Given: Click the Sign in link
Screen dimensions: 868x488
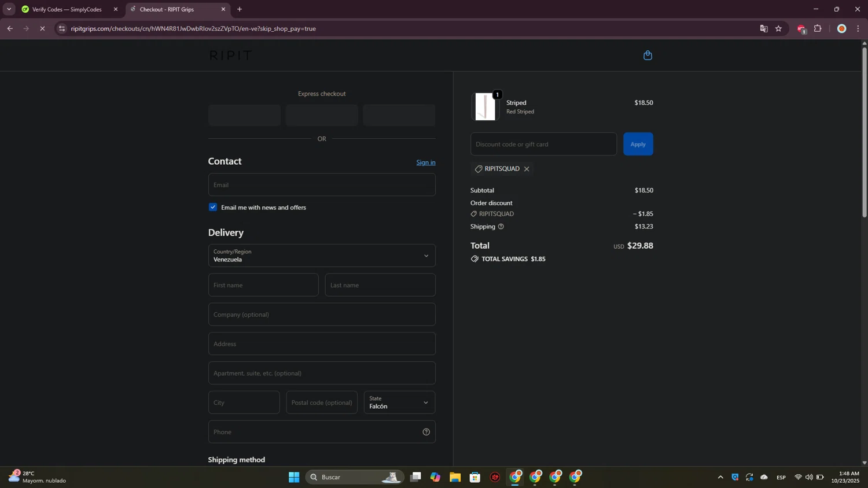Looking at the screenshot, I should (x=426, y=162).
